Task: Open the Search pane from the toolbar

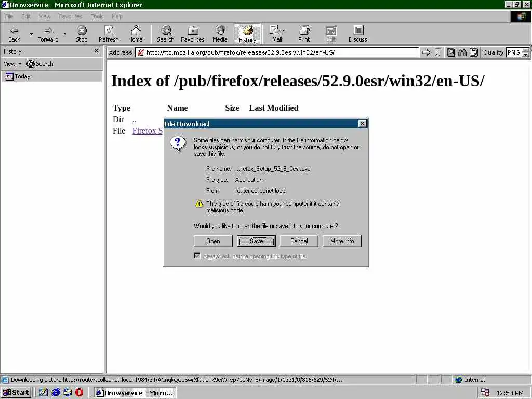Action: pos(166,34)
